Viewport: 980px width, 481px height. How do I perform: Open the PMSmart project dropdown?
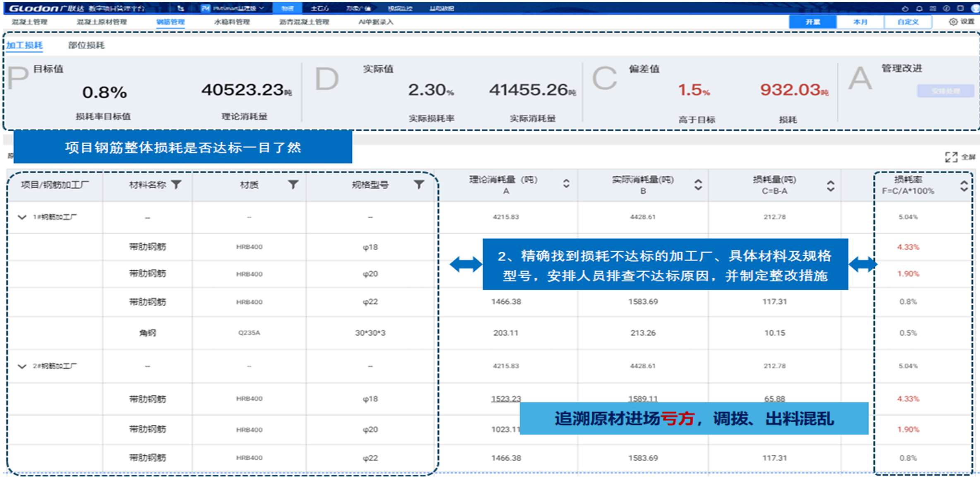[x=234, y=8]
